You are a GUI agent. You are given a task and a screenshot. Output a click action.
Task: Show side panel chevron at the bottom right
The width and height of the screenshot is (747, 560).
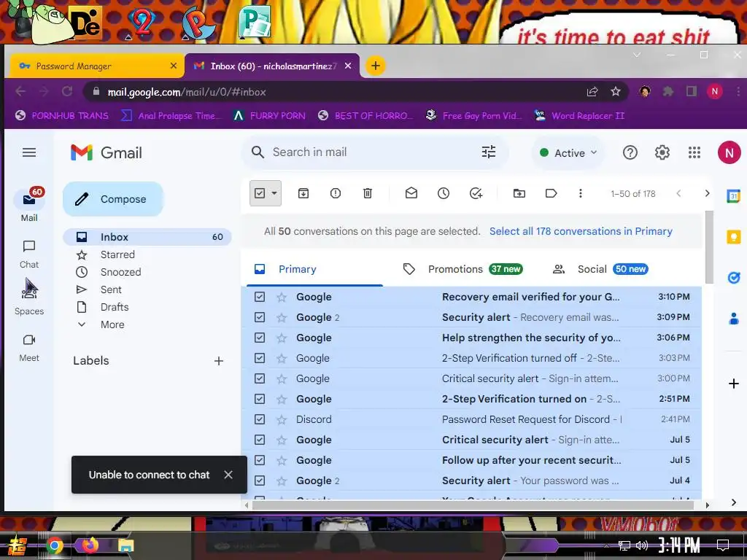[x=734, y=502]
